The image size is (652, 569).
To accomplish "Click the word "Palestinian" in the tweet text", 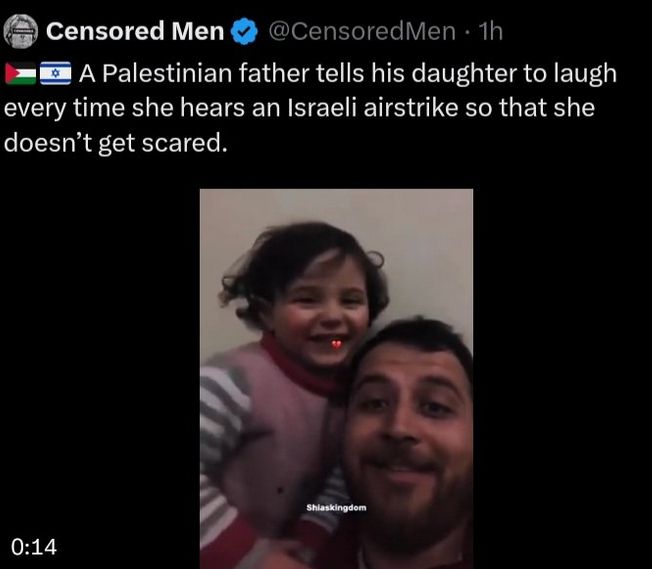I will pyautogui.click(x=167, y=74).
